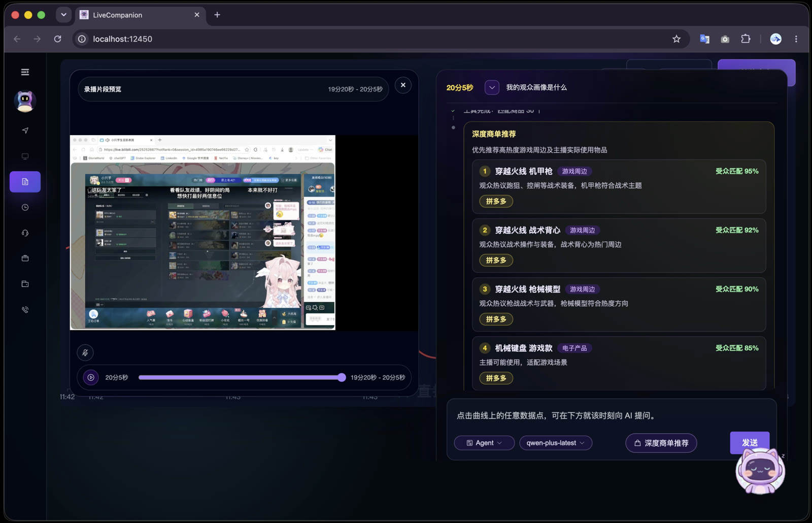Open a new browser tab
This screenshot has width=812, height=523.
coord(217,15)
